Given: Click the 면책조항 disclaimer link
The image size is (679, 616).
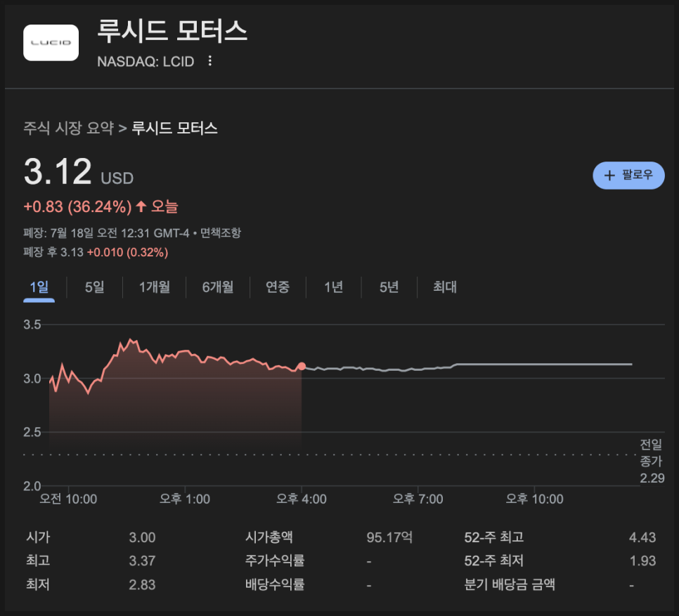Looking at the screenshot, I should pyautogui.click(x=221, y=233).
